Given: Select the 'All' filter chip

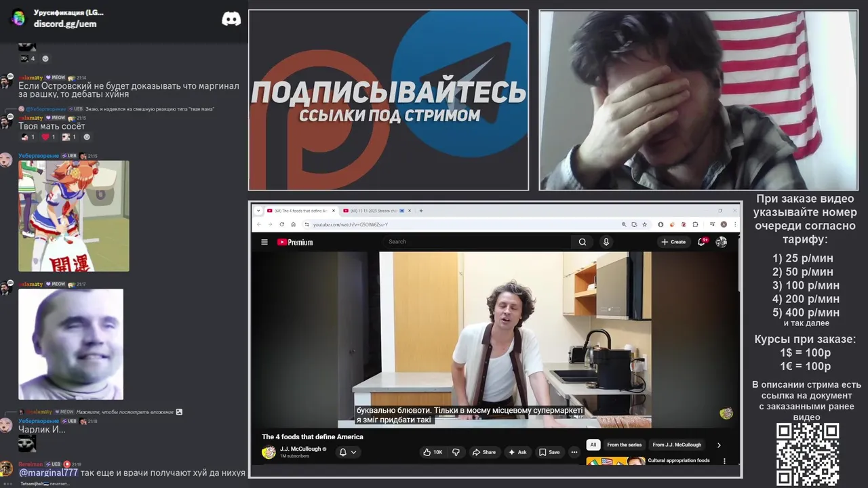Looking at the screenshot, I should click(x=593, y=445).
